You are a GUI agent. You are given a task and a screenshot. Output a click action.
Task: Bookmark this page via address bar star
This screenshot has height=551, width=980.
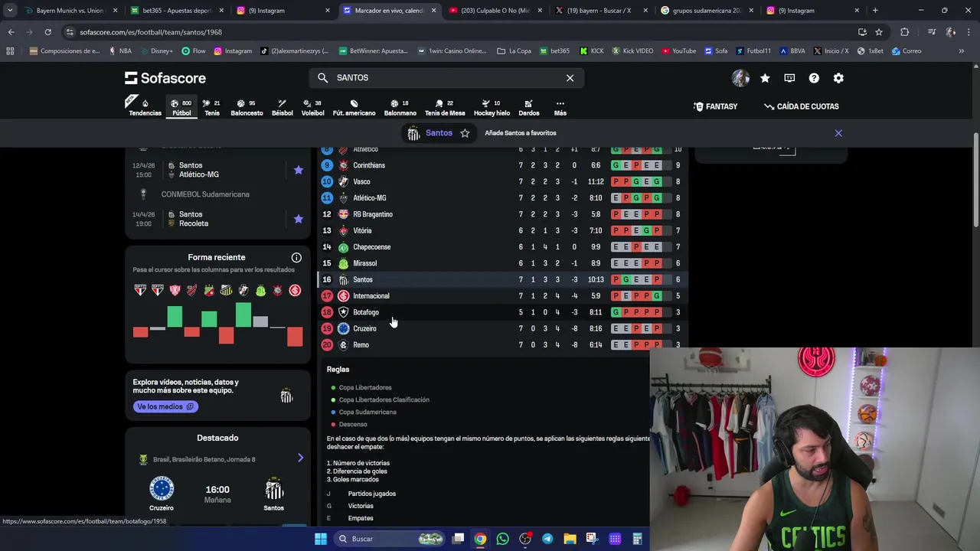[x=879, y=32]
